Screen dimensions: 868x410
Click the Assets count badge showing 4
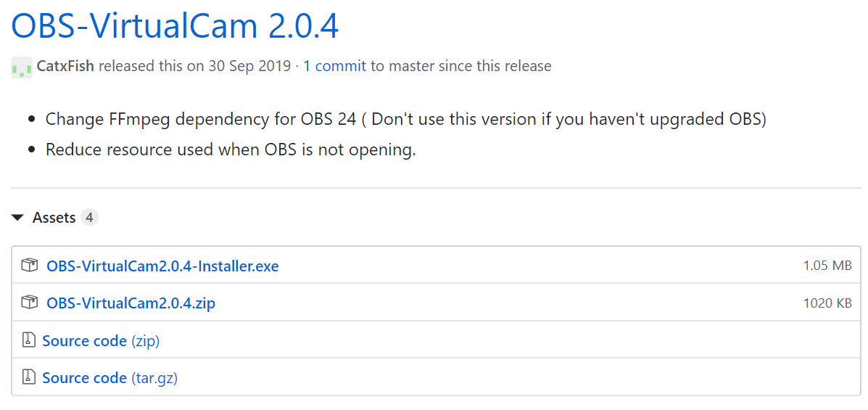[89, 218]
